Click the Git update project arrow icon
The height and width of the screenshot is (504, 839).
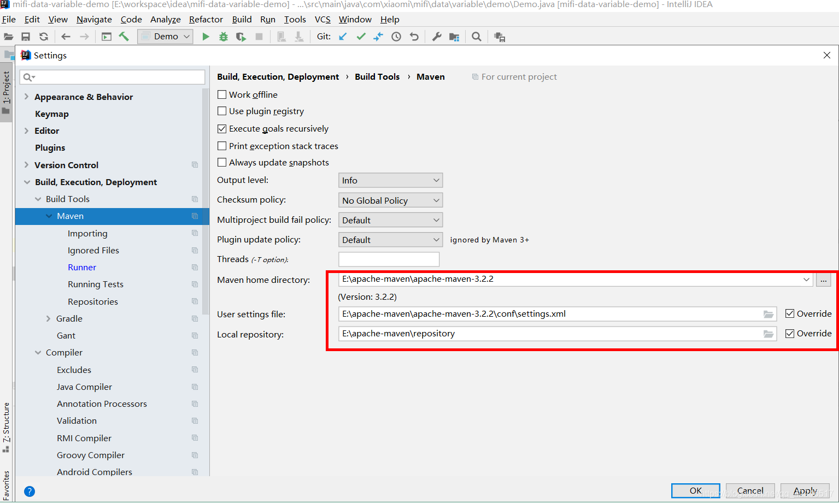point(343,37)
